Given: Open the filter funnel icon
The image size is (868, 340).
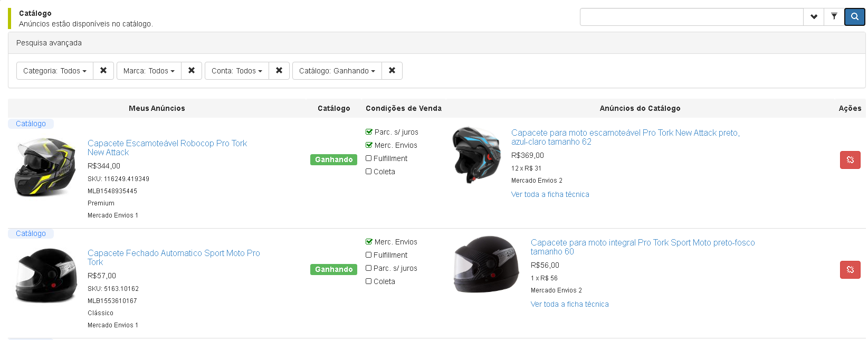Looking at the screenshot, I should click(834, 17).
